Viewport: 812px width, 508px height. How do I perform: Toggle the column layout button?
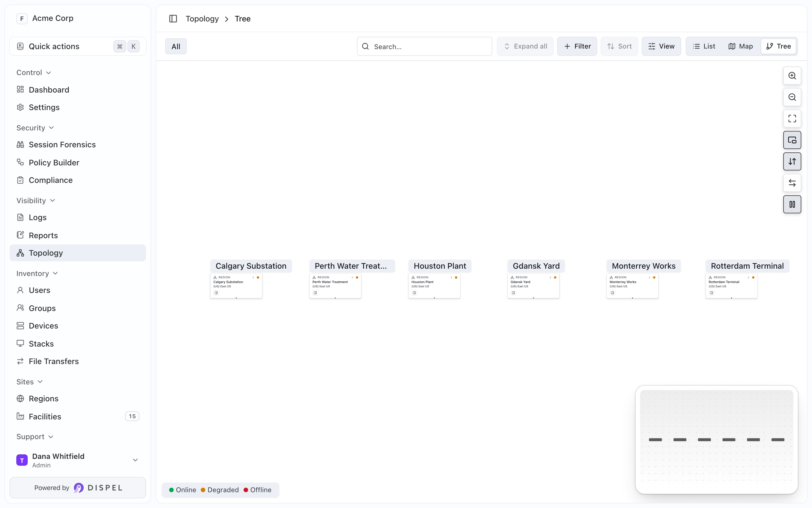click(792, 204)
